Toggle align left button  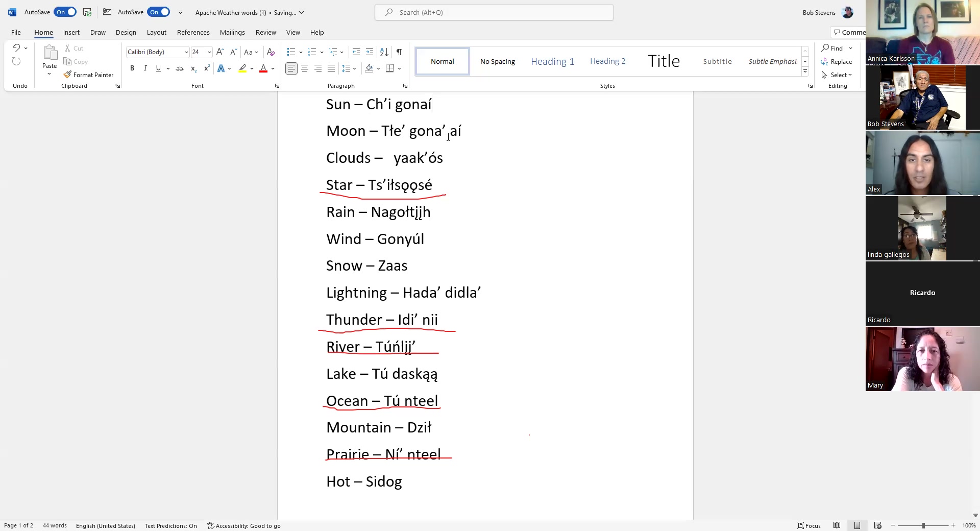click(291, 68)
